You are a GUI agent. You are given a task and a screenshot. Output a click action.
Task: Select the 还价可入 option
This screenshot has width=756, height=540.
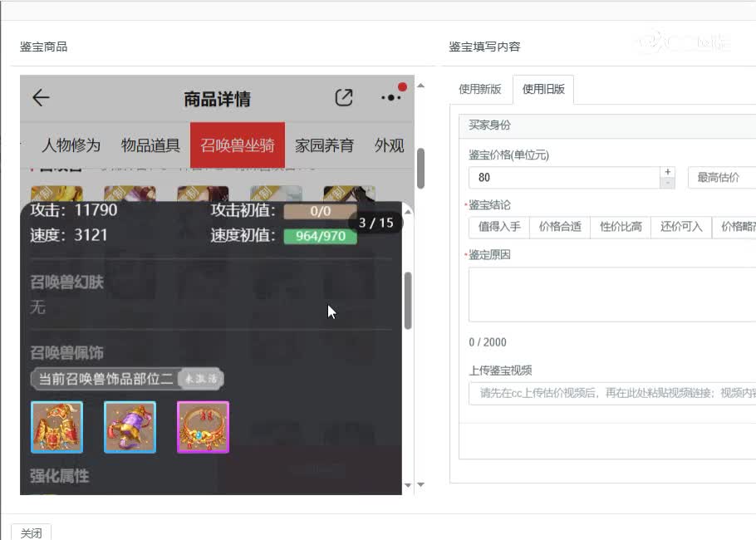click(x=680, y=226)
